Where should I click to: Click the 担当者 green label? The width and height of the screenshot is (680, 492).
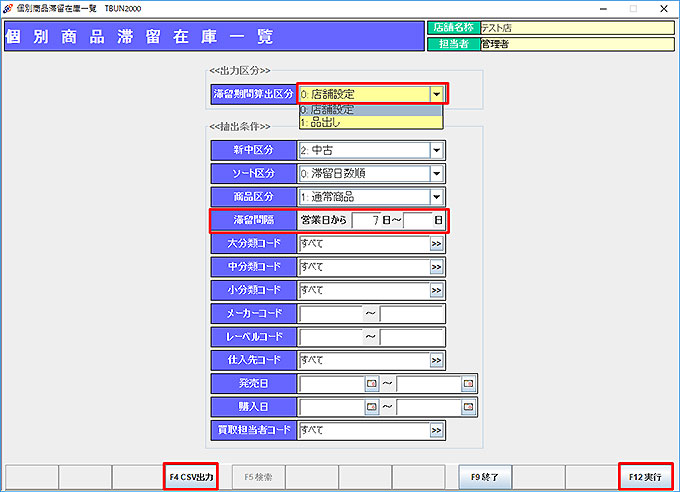454,44
